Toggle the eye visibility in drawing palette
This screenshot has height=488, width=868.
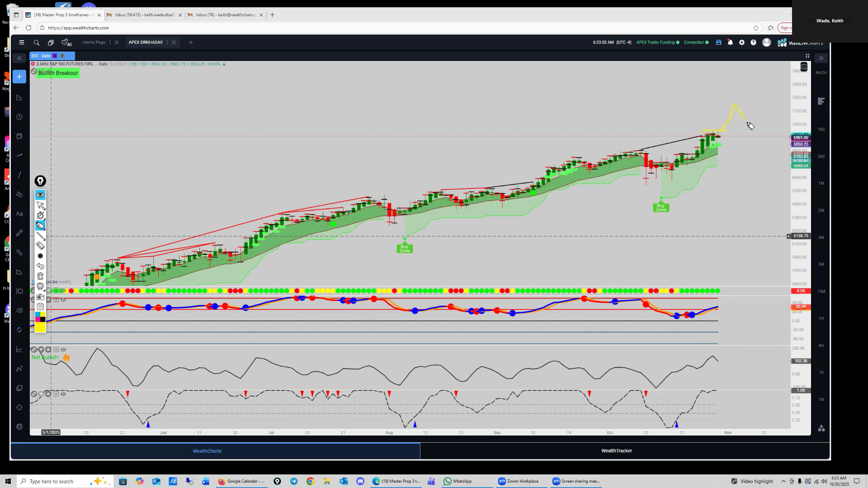[x=40, y=195]
